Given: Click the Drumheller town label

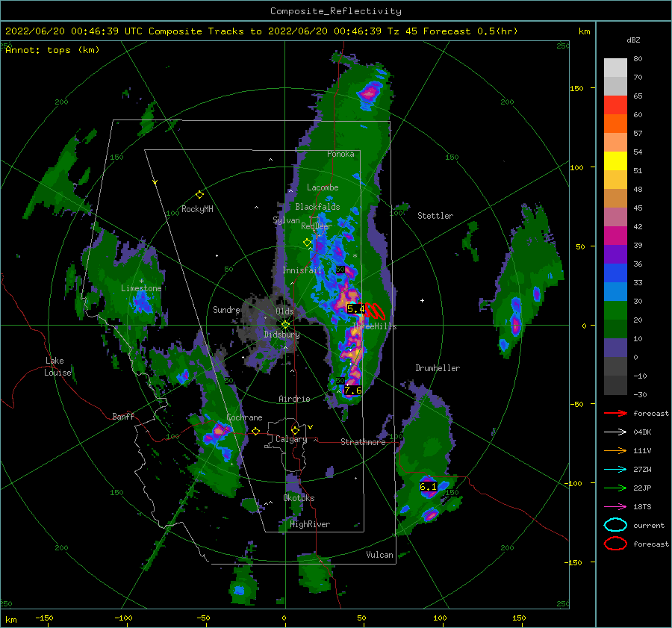Looking at the screenshot, I should pyautogui.click(x=438, y=368).
